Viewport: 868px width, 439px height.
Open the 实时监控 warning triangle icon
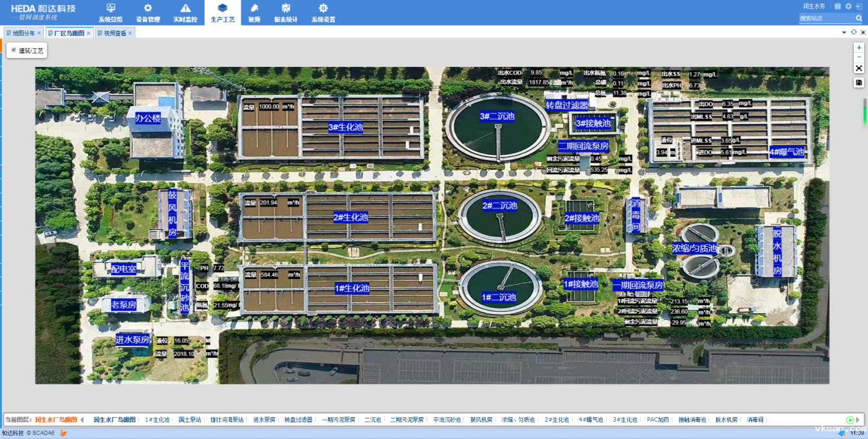185,8
